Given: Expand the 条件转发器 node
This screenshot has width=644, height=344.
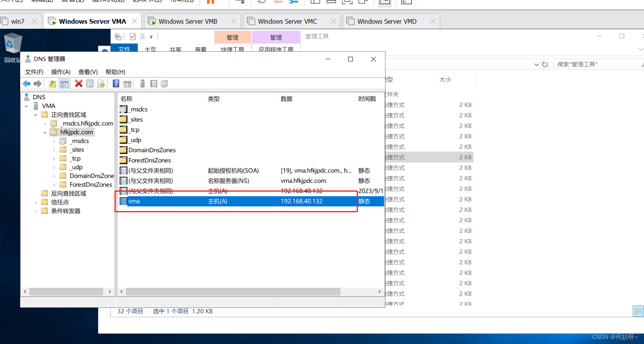Looking at the screenshot, I should coord(35,211).
